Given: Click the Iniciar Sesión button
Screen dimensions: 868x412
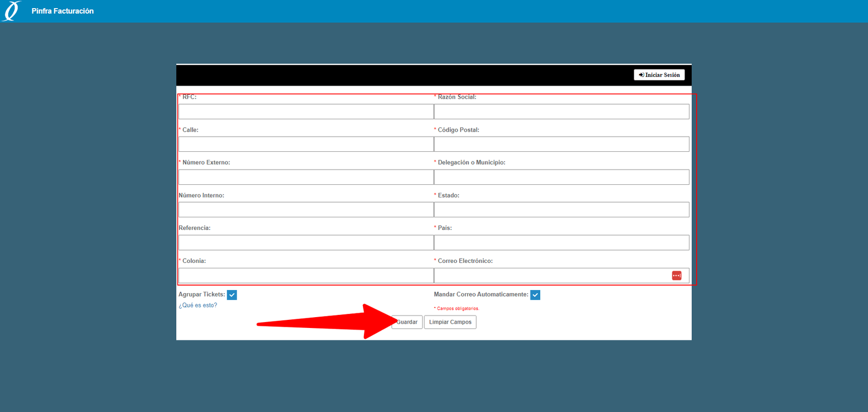Looking at the screenshot, I should [659, 75].
